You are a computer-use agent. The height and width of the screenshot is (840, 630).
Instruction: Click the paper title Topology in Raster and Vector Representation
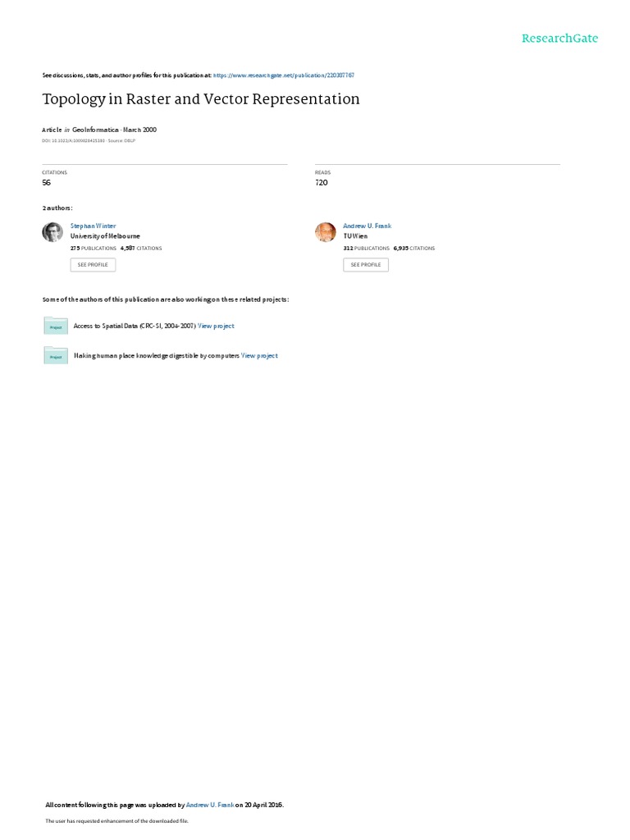coord(201,99)
